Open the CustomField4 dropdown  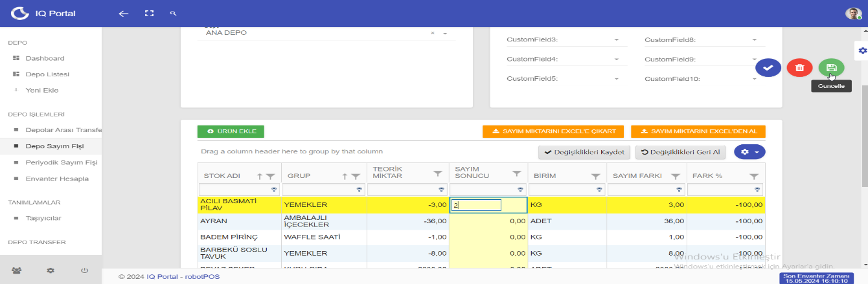pos(616,60)
